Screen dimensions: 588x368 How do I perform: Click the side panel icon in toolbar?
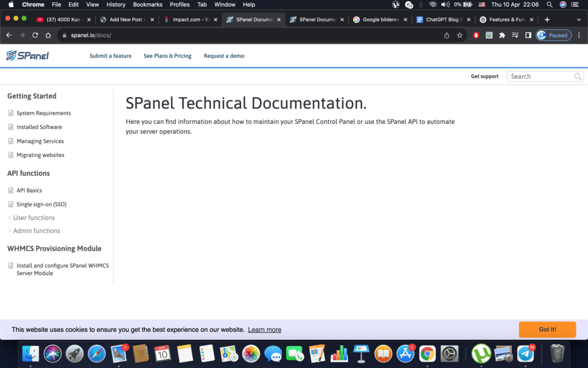coord(528,35)
